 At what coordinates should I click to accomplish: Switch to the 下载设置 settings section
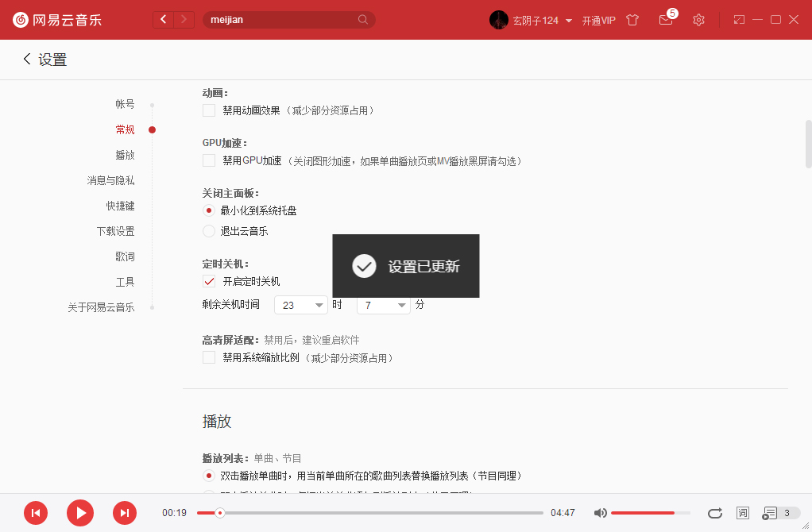coord(117,230)
